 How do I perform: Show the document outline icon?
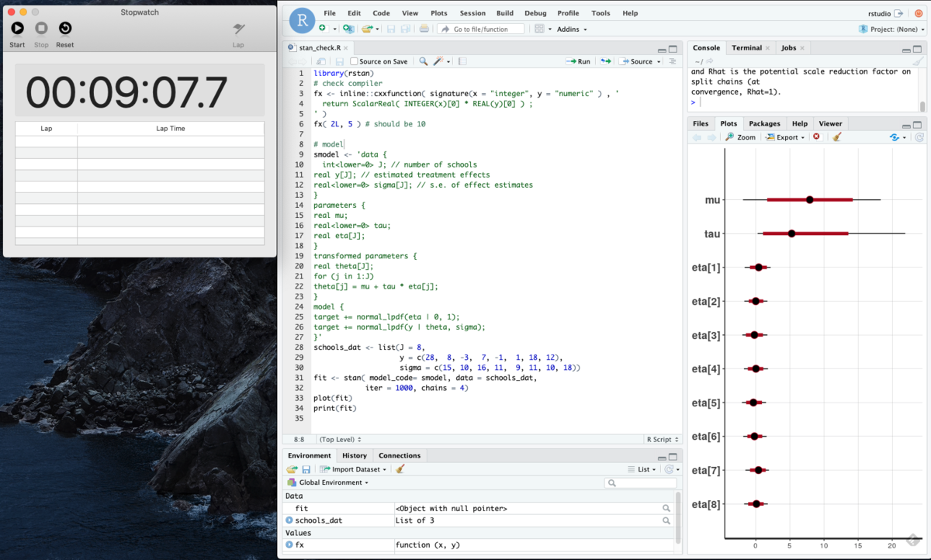click(x=673, y=61)
